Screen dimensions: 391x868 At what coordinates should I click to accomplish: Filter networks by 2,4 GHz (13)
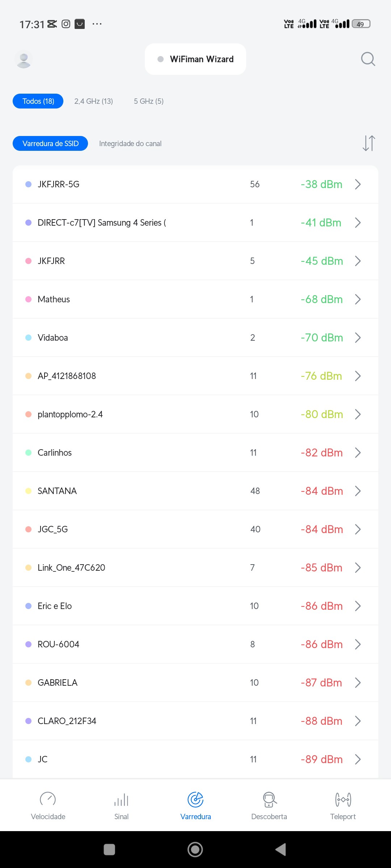pyautogui.click(x=93, y=101)
